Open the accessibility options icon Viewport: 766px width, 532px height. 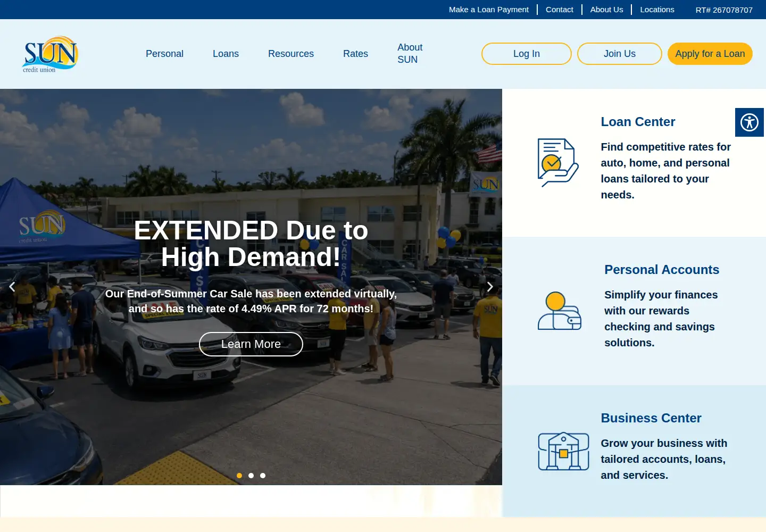(x=750, y=122)
